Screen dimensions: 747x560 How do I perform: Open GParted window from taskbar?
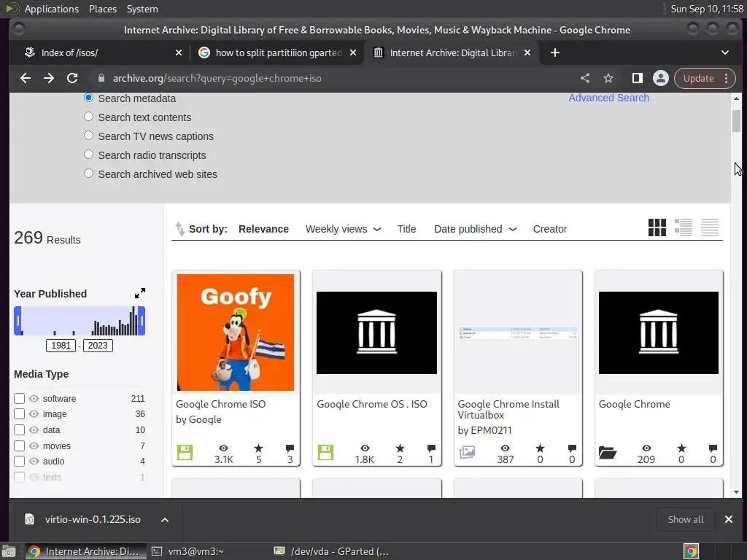[332, 551]
